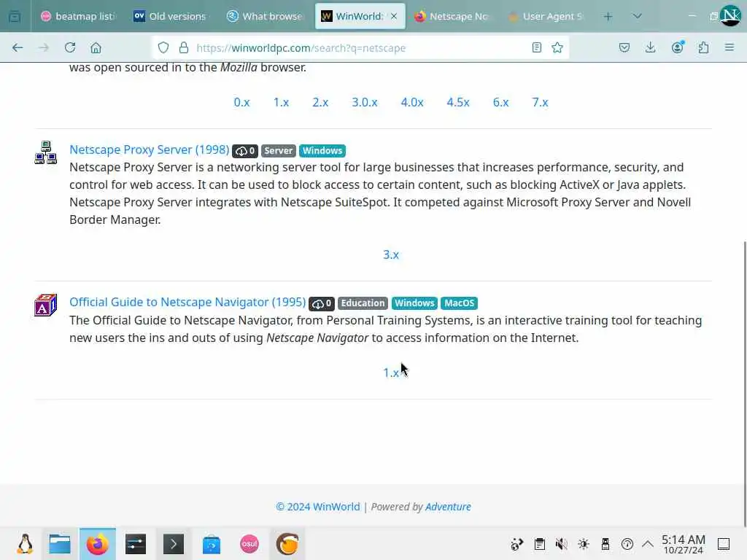
Task: Click the Netscape Proxy Server network icon
Action: click(46, 152)
